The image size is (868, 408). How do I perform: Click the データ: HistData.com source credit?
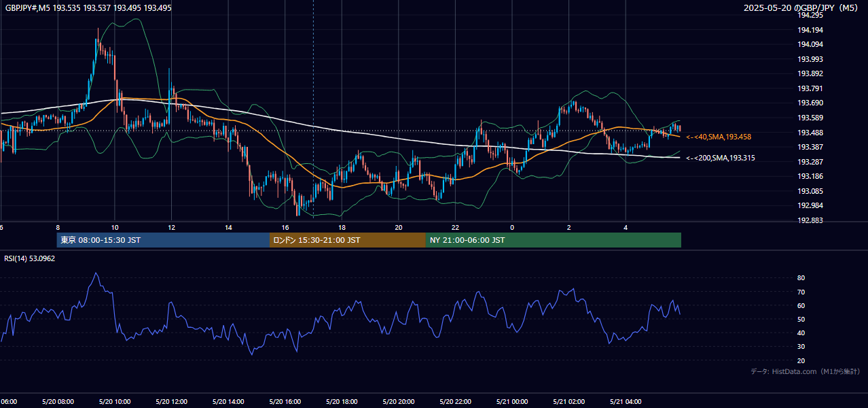point(806,371)
